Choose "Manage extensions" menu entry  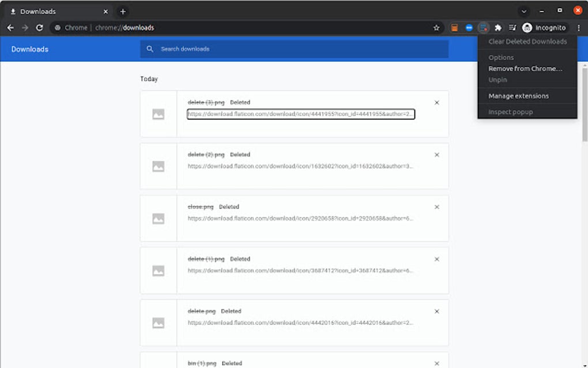(518, 96)
